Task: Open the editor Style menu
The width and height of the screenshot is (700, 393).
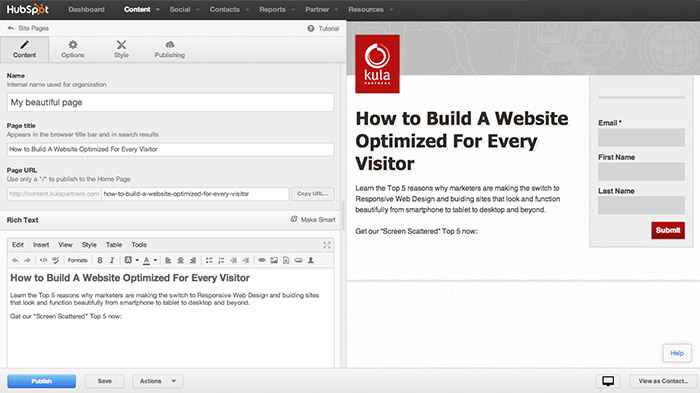Action: (89, 245)
